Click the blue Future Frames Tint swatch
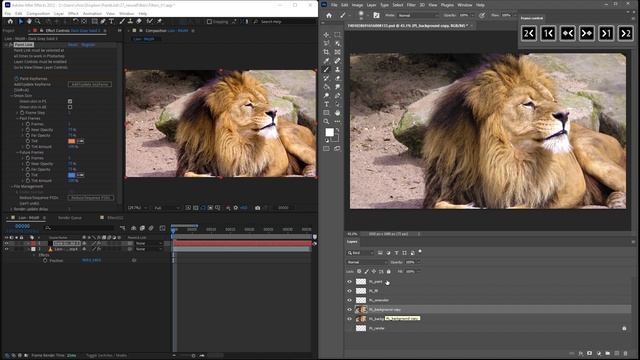Viewport: 640px width, 360px height. point(71,175)
